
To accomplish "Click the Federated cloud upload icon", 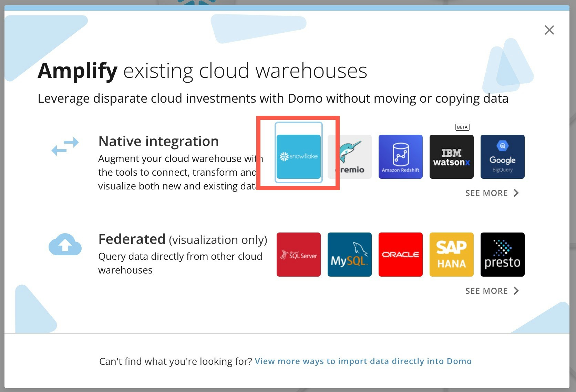I will tap(65, 244).
